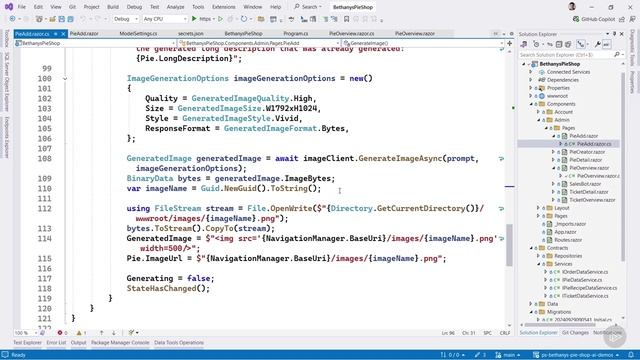This screenshot has width=640, height=360.
Task: Expand the Dependencies node
Action: 531,80
